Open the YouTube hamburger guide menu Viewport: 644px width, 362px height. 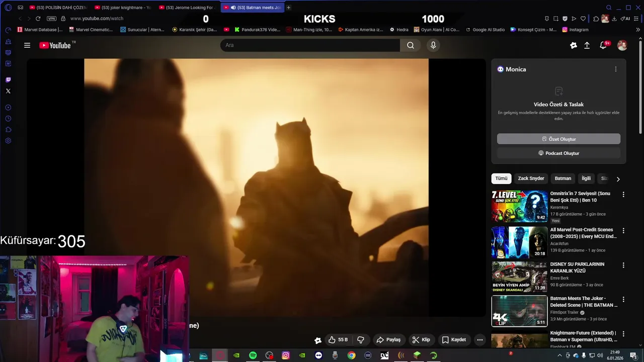[27, 45]
